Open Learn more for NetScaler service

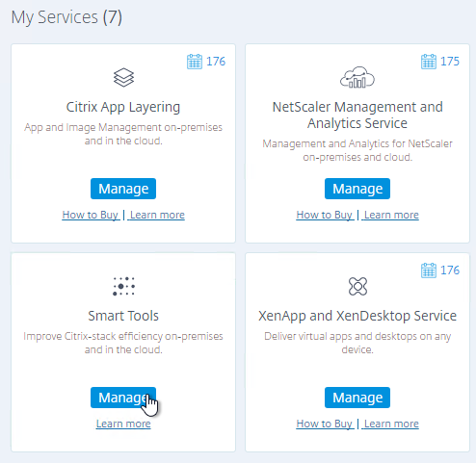pyautogui.click(x=391, y=215)
